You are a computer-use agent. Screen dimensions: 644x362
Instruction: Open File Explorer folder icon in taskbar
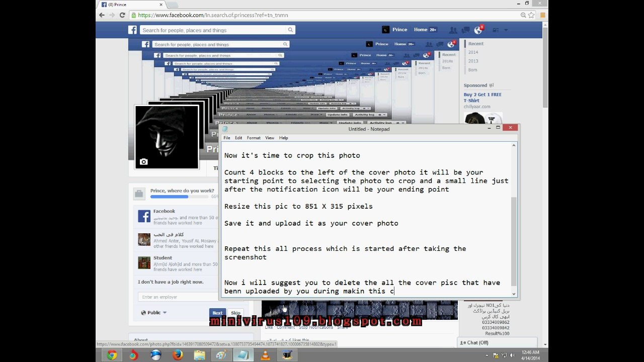tap(200, 355)
